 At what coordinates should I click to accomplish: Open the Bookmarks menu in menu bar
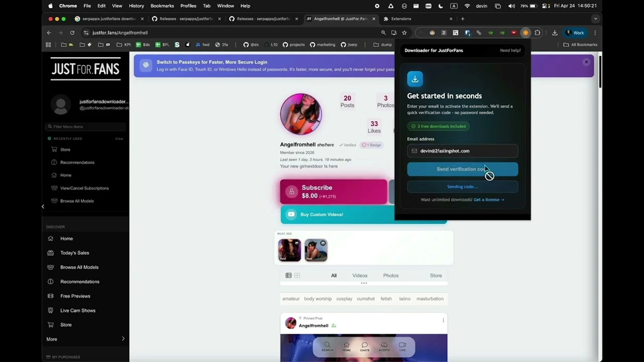(x=162, y=6)
